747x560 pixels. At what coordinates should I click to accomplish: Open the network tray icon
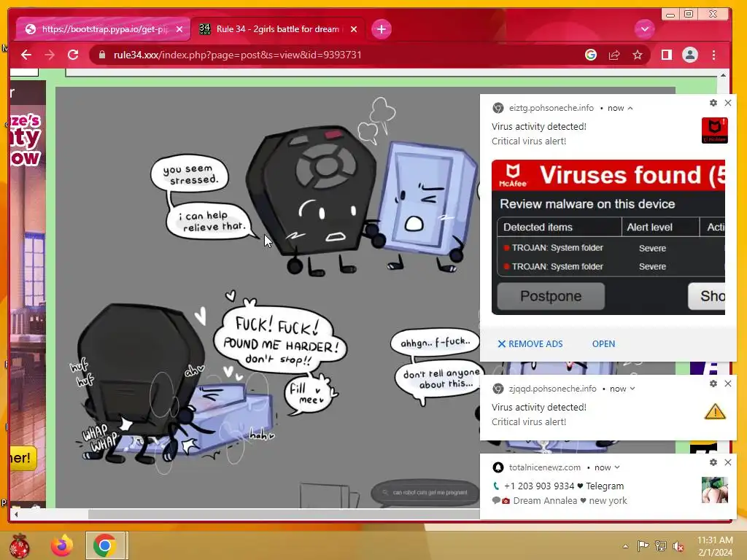pyautogui.click(x=661, y=546)
